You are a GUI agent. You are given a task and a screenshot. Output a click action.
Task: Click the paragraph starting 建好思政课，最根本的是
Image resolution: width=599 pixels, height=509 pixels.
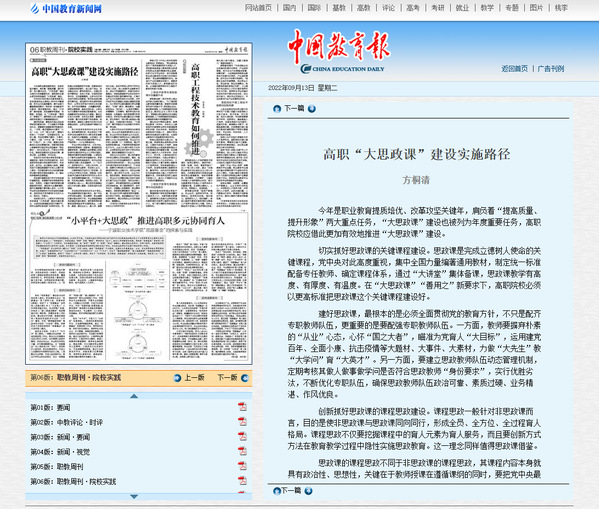[414, 354]
